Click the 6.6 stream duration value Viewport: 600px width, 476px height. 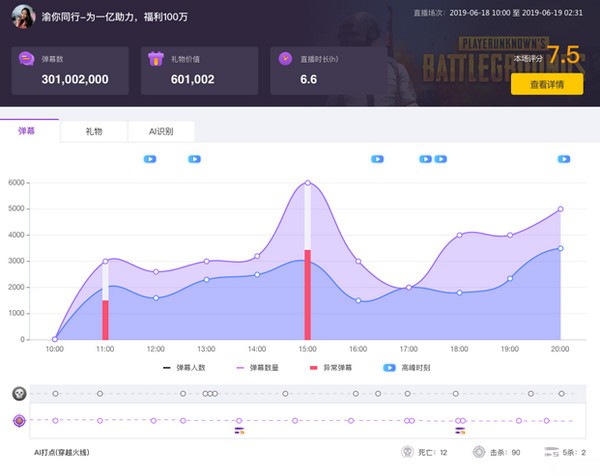308,79
